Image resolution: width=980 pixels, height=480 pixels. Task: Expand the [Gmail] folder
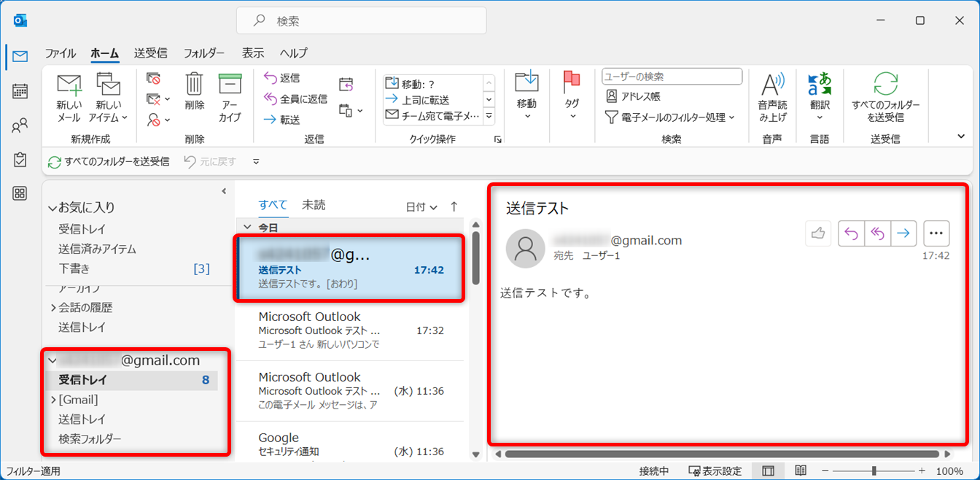pos(53,400)
